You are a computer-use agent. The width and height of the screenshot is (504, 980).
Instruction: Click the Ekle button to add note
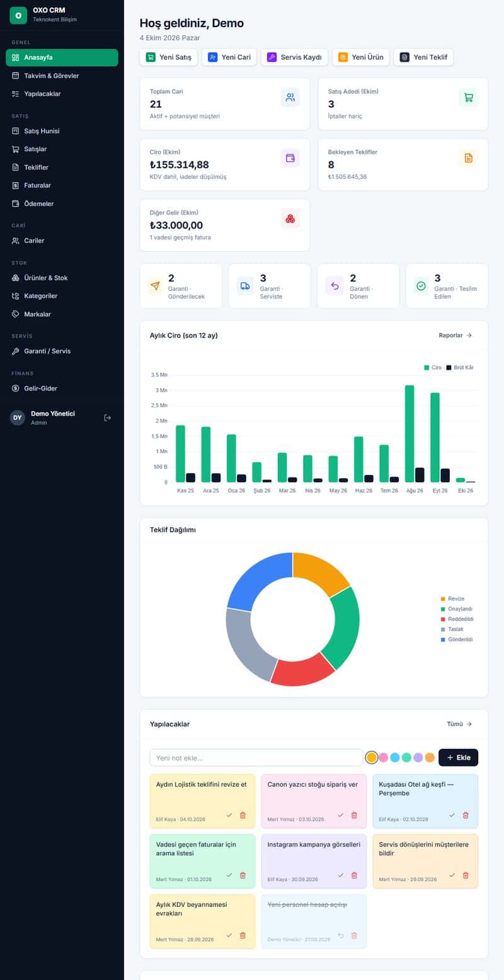[458, 758]
